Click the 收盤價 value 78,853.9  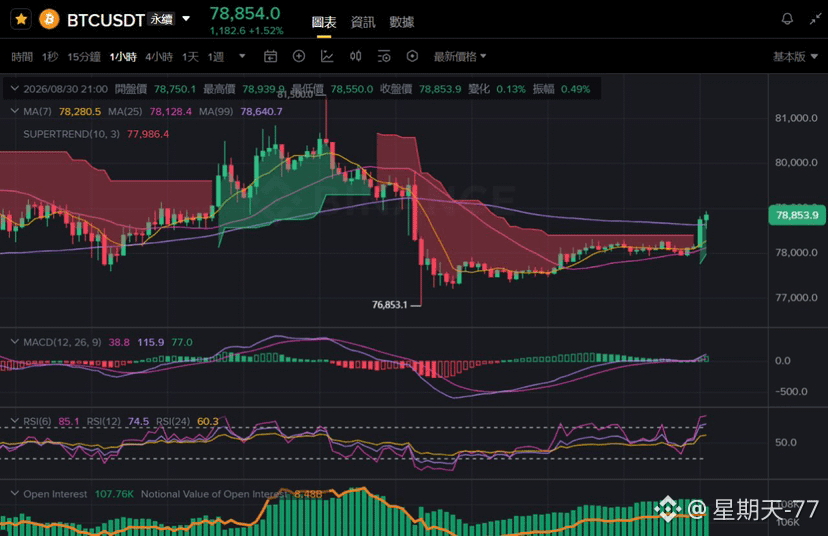point(440,89)
